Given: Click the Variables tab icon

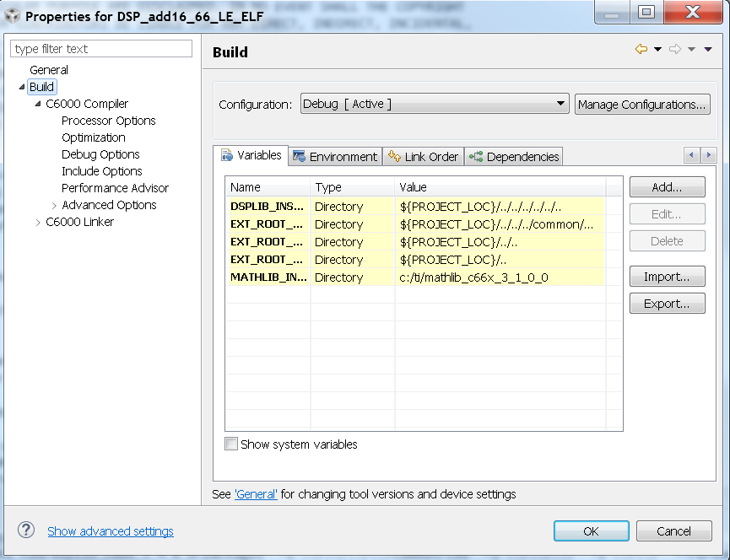Looking at the screenshot, I should coord(226,155).
